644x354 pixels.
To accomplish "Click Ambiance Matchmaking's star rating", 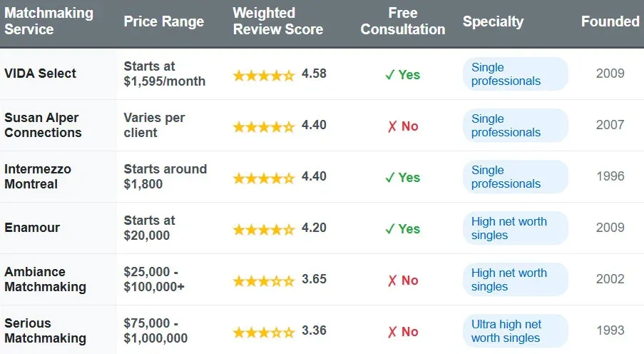I will point(263,280).
